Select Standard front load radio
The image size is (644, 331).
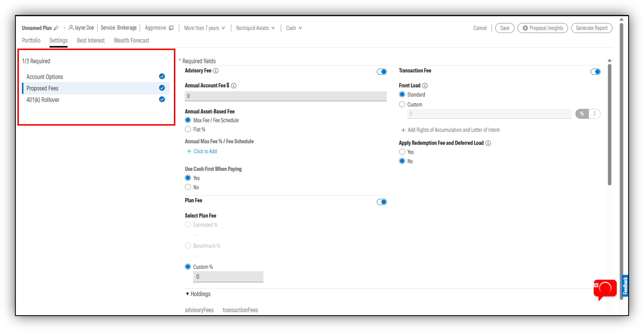tap(402, 94)
